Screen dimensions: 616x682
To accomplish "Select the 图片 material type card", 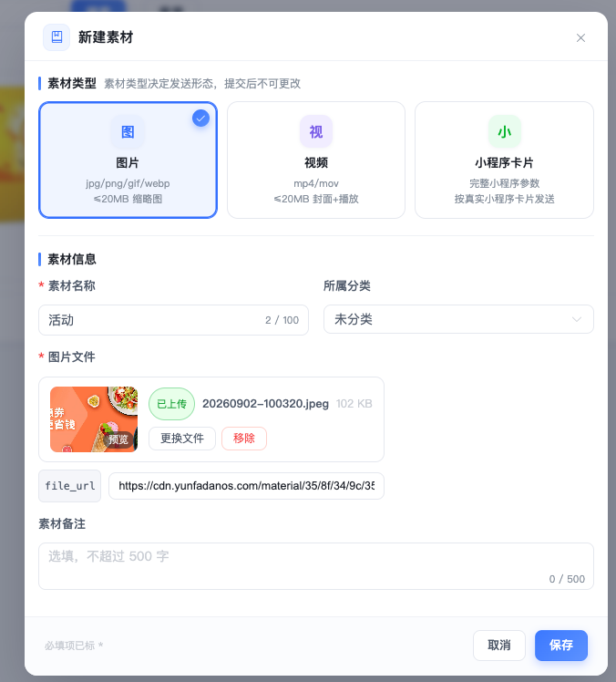I will coord(128,160).
